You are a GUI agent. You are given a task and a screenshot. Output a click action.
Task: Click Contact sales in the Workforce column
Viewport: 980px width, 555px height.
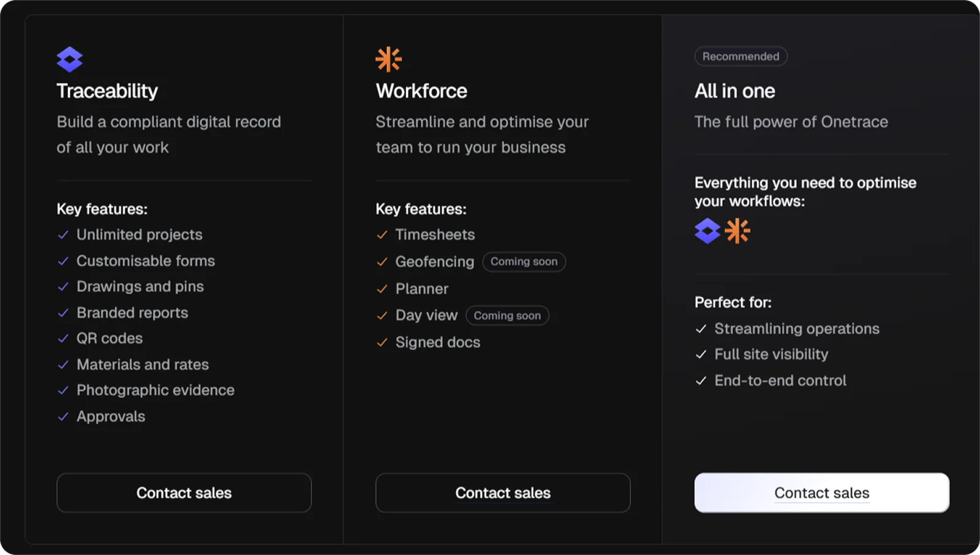502,493
